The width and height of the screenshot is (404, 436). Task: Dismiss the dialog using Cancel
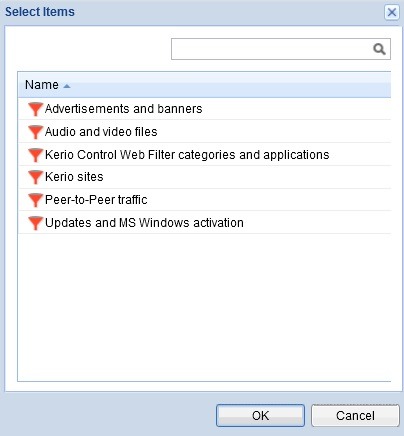click(x=355, y=415)
